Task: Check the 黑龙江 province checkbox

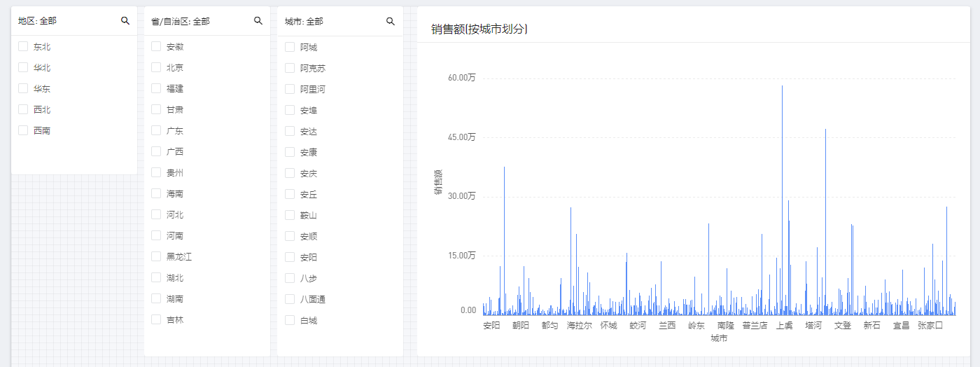Action: point(156,257)
